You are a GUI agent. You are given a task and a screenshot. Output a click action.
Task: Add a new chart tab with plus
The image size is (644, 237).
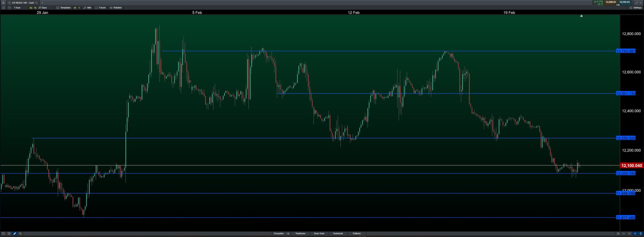pyautogui.click(x=42, y=3)
